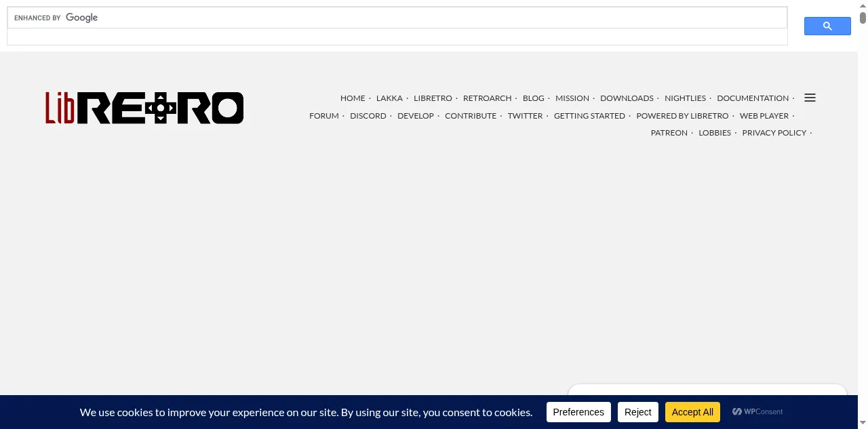Open the RETROARCH menu item
Viewport: 868px width, 429px height.
[487, 98]
